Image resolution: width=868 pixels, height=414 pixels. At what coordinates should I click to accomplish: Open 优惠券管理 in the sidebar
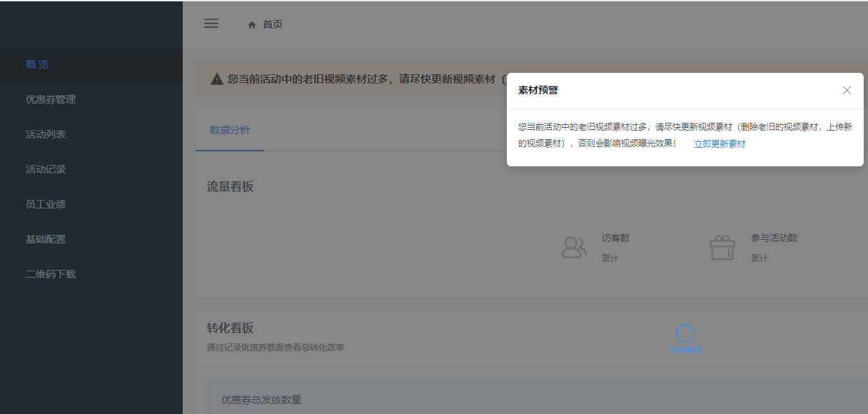coord(51,99)
